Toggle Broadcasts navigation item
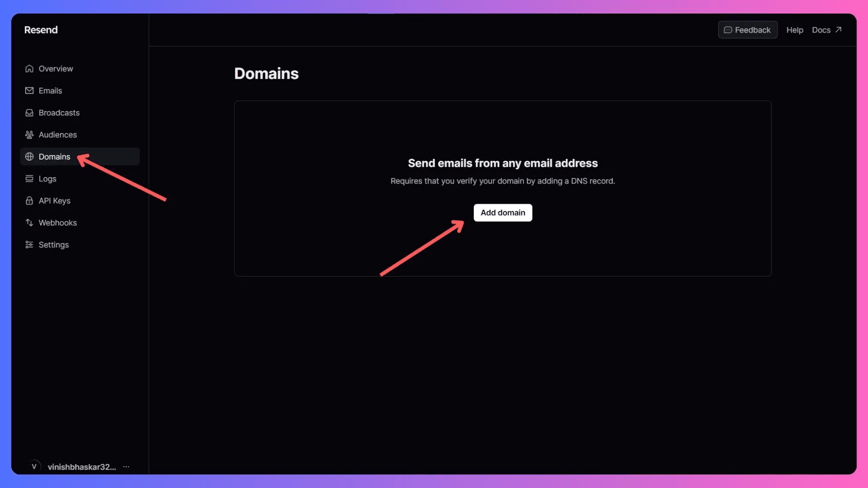868x488 pixels. [59, 112]
